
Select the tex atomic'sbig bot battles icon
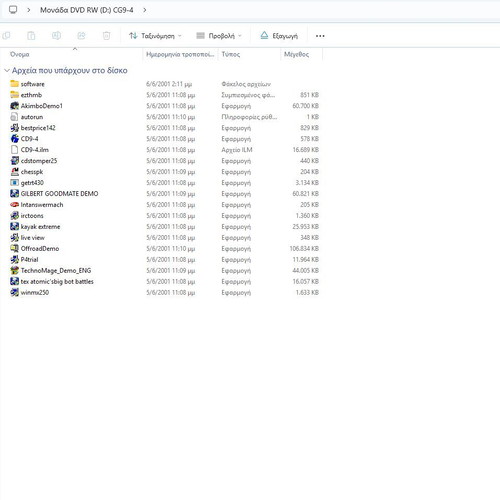(14, 281)
